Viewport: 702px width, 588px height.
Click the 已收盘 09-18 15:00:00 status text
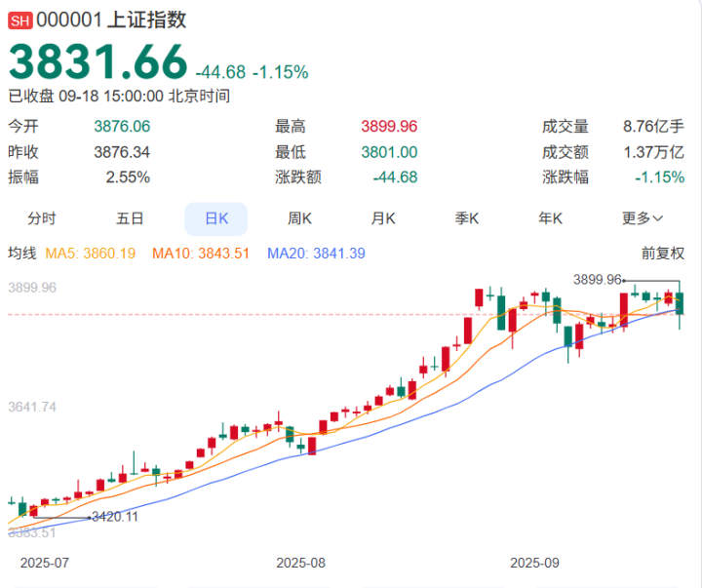(x=120, y=96)
